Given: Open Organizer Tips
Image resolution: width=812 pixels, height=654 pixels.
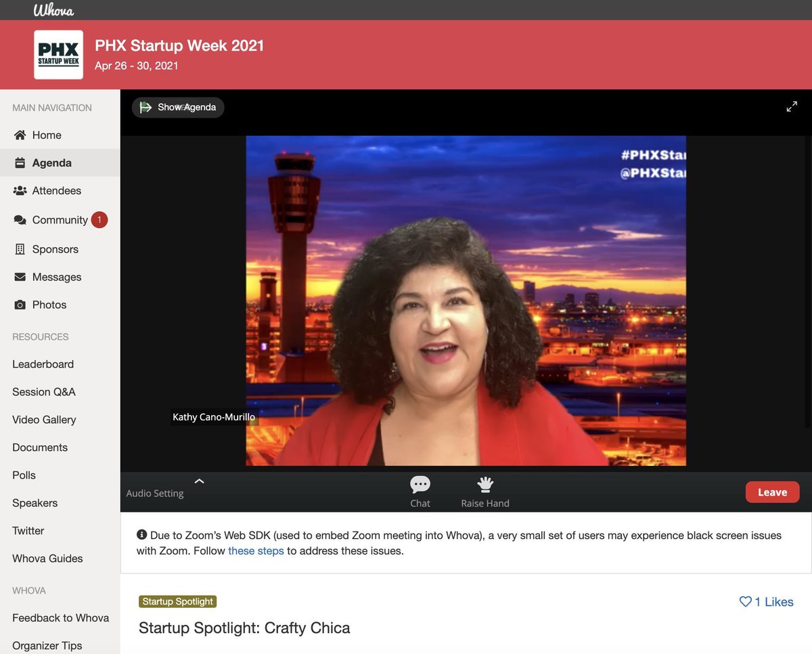Looking at the screenshot, I should tap(47, 646).
